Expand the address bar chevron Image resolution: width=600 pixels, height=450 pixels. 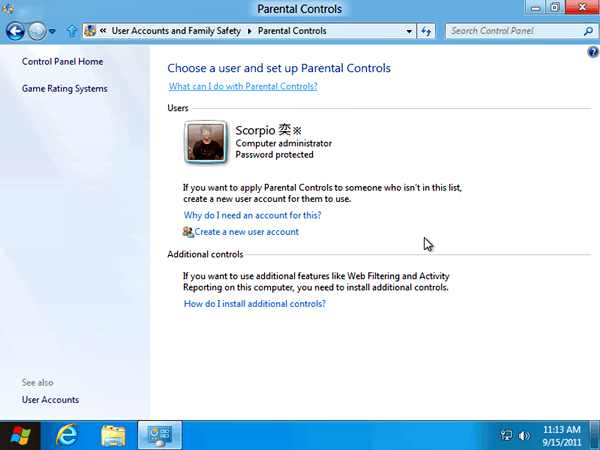tap(103, 31)
